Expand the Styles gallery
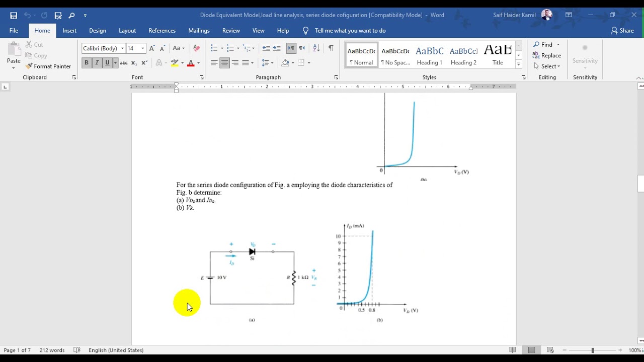Viewport: 644px width, 362px height. click(519, 64)
